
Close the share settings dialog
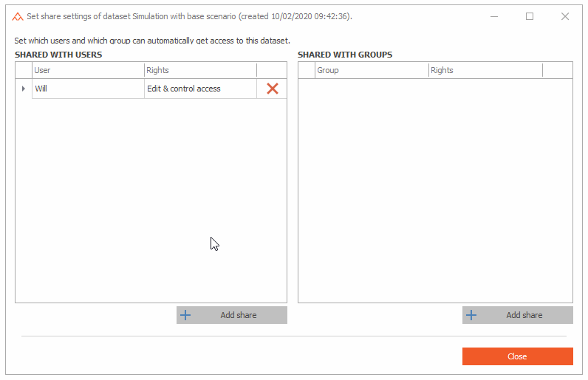518,356
